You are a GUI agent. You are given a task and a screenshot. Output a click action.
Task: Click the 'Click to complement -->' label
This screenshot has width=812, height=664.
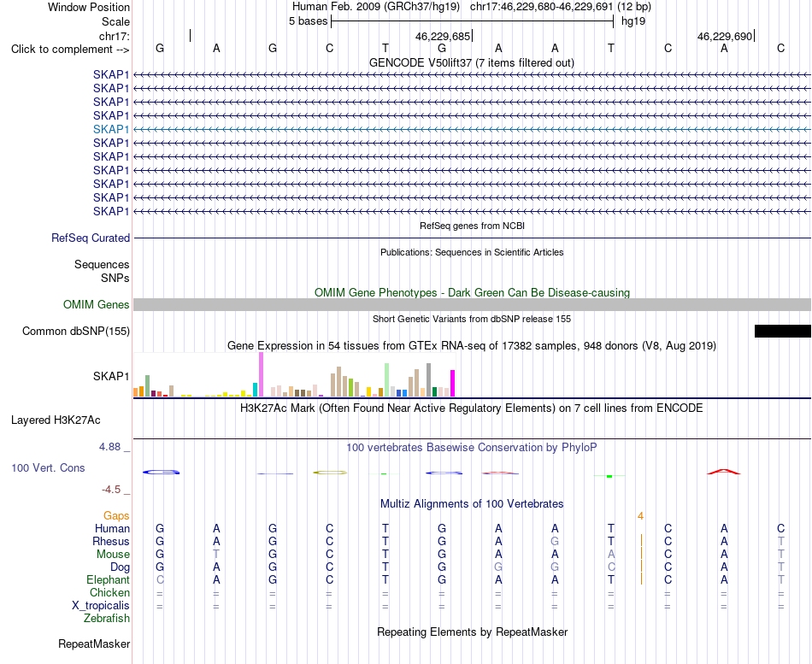(x=70, y=50)
